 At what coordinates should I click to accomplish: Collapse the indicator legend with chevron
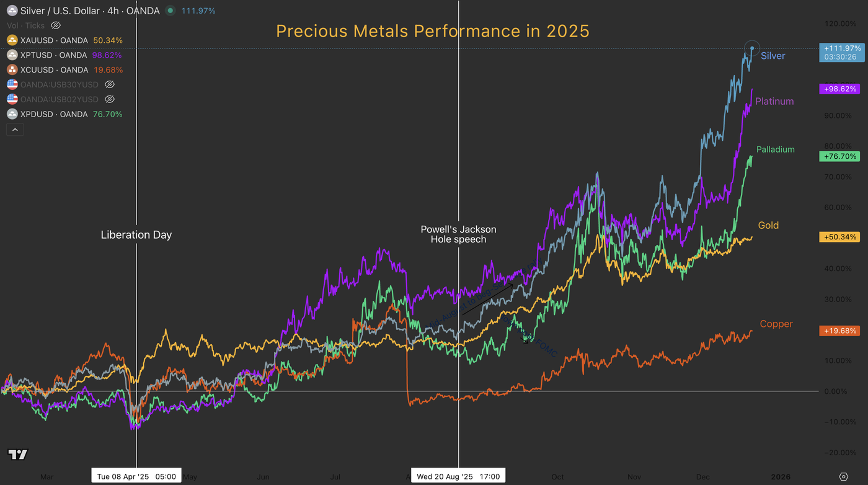15,130
